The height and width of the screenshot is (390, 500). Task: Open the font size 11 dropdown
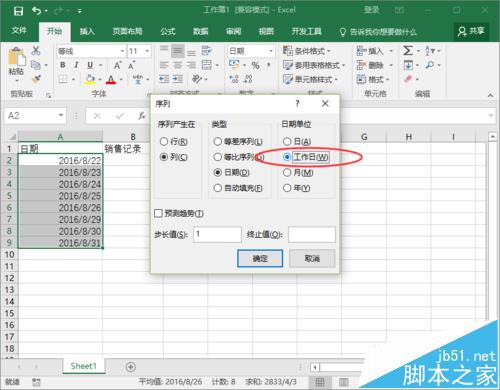147,51
